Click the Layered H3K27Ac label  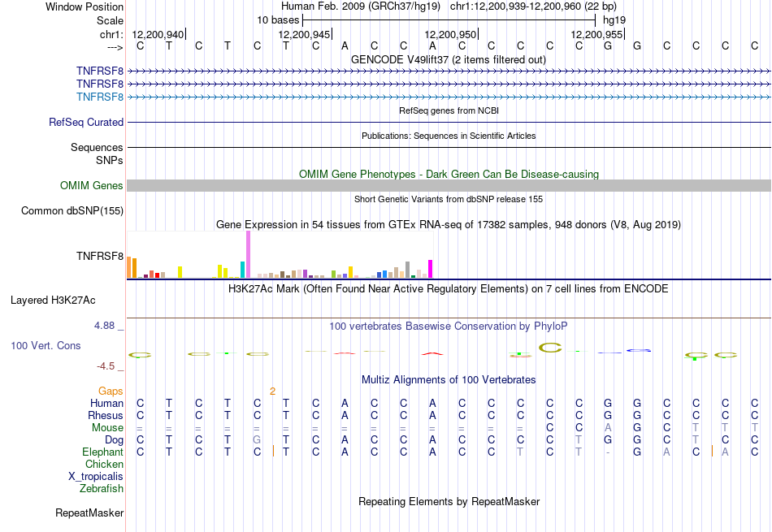53,301
